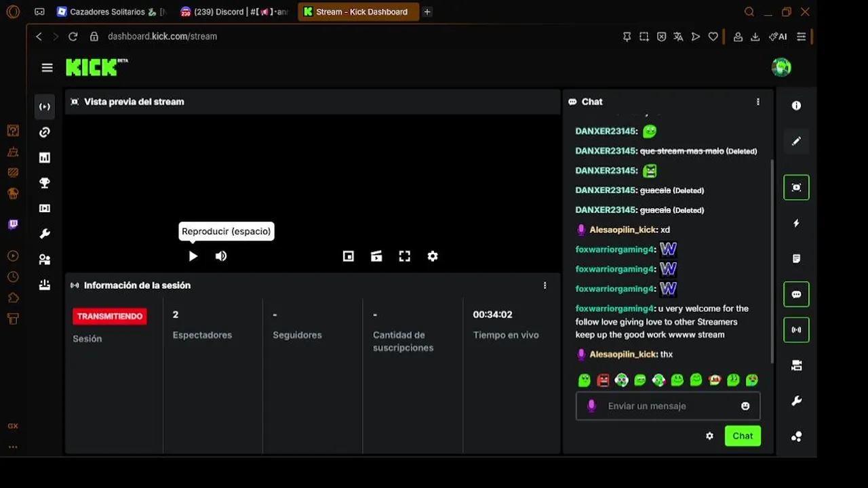Insert the red angry emote in quick row

pyautogui.click(x=603, y=380)
